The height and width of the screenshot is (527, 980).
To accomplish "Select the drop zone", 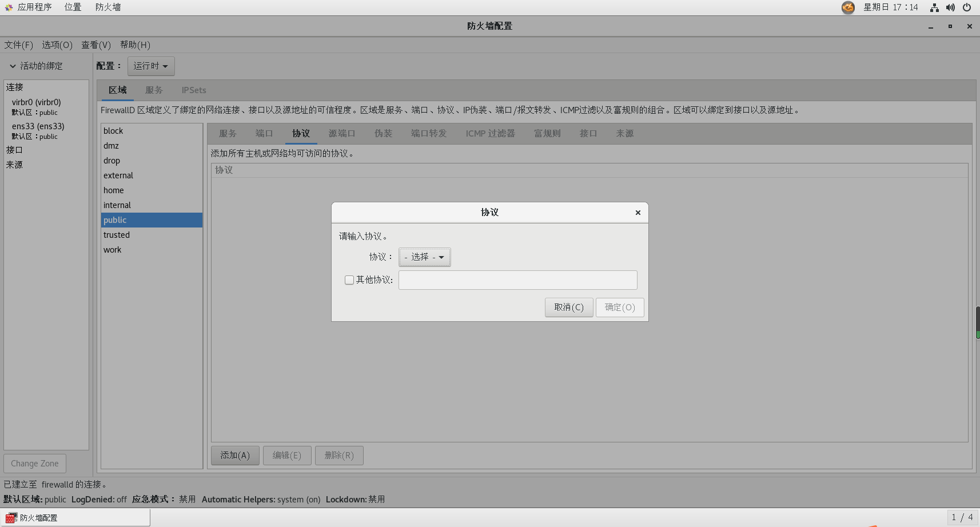I will coord(152,161).
